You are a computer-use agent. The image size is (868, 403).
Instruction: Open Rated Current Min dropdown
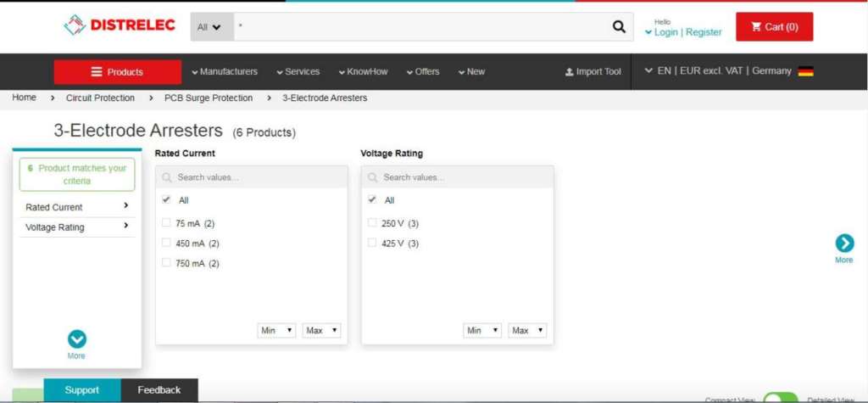tap(277, 330)
